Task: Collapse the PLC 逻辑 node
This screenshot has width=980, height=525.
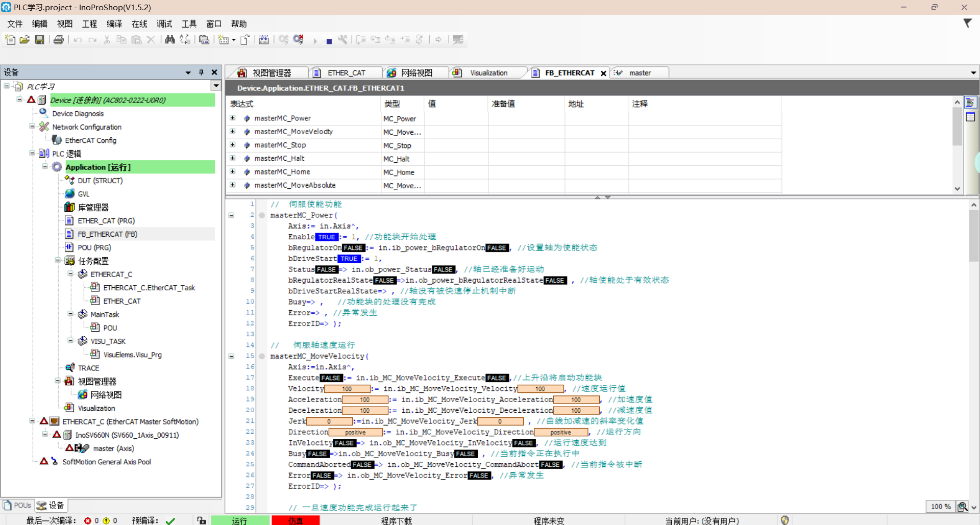Action: (x=32, y=153)
